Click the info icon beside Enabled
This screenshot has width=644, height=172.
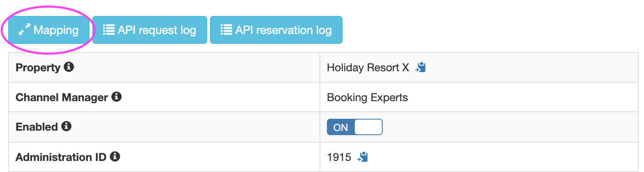[x=66, y=126]
